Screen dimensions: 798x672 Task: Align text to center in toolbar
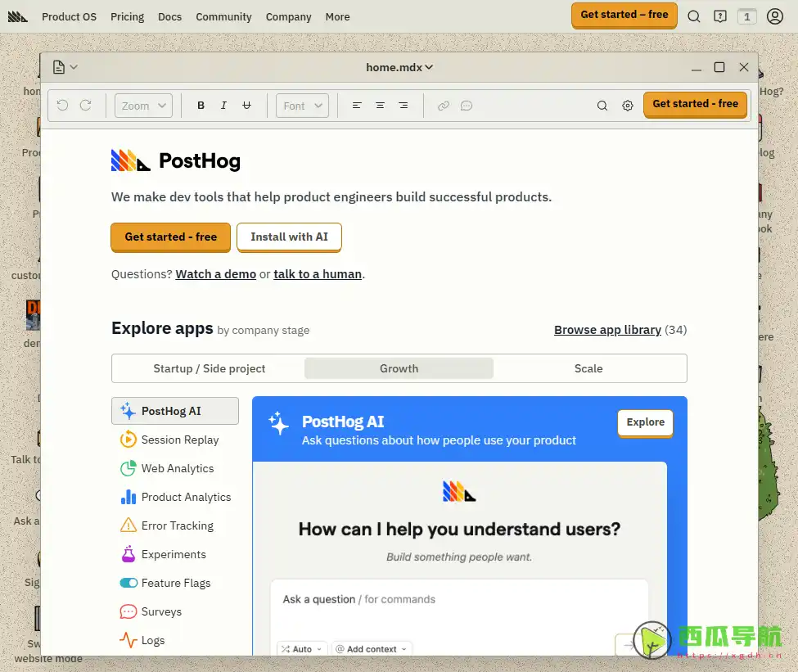(380, 106)
